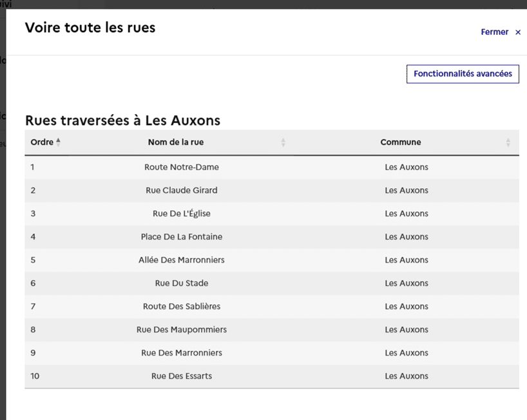The width and height of the screenshot is (527, 420).
Task: Select Allée Des Marronniers row
Action: [272, 260]
